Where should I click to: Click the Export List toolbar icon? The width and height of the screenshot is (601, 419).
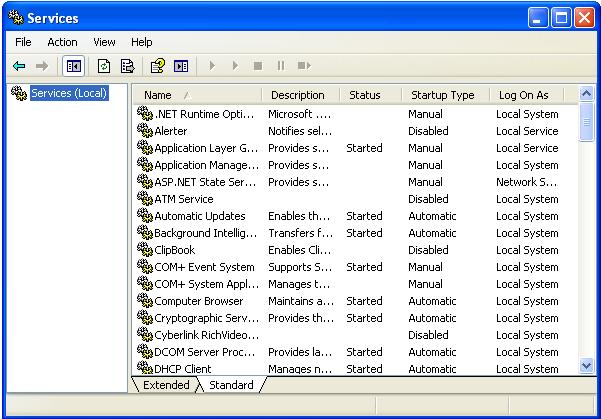tap(127, 66)
